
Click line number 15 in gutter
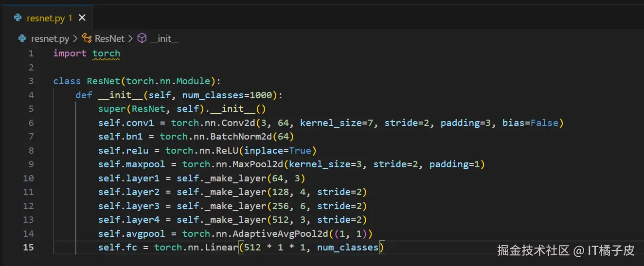29,248
